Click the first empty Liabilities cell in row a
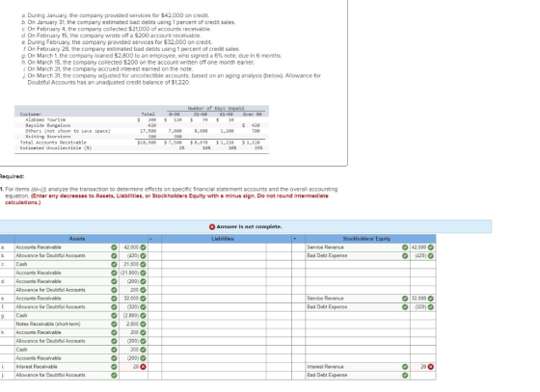 [x=213, y=248]
